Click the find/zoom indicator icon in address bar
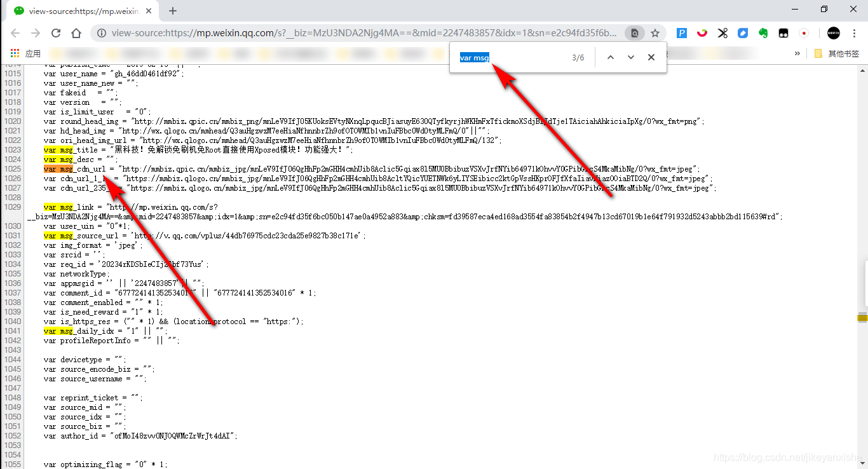The height and width of the screenshot is (469, 868). coord(634,33)
